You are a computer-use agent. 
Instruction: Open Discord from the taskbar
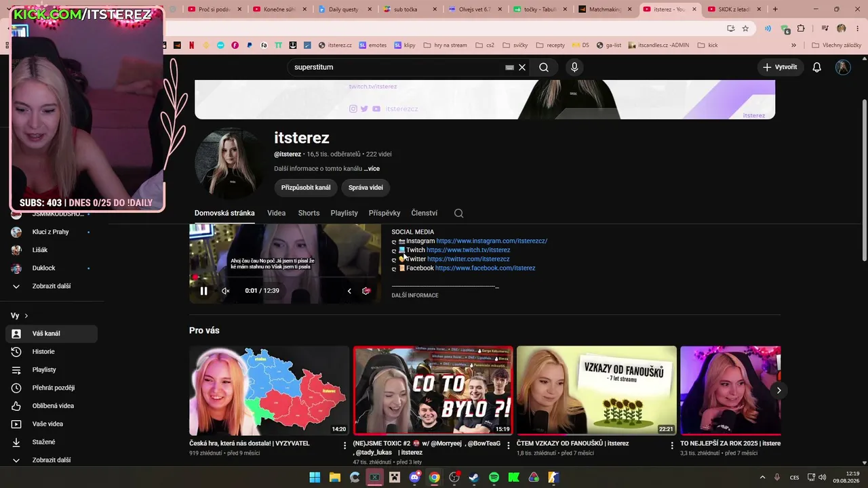[414, 477]
